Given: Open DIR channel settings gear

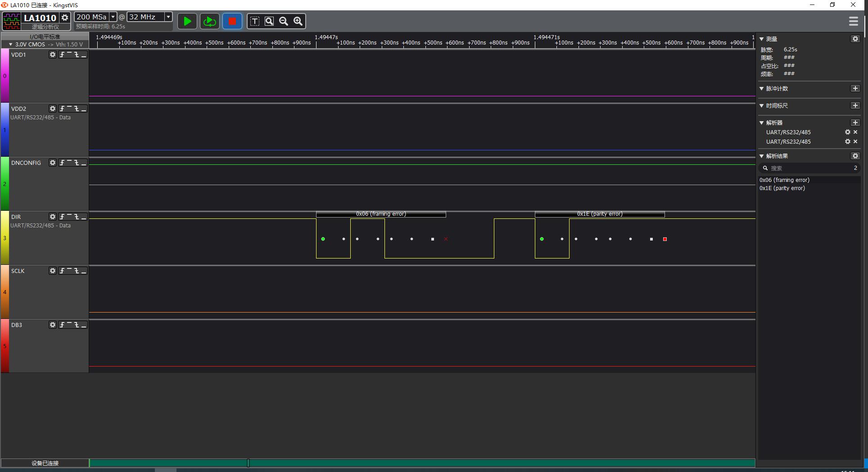Looking at the screenshot, I should click(x=53, y=217).
